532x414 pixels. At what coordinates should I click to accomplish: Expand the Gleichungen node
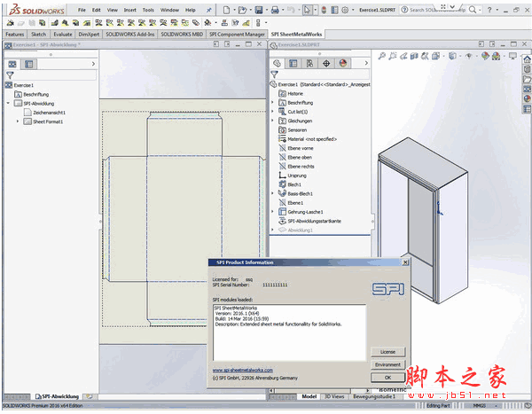point(272,121)
